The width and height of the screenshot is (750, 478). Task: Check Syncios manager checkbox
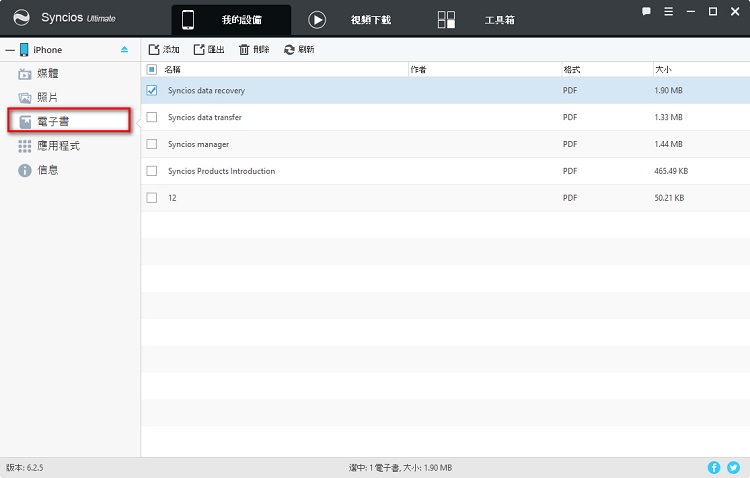(x=152, y=144)
